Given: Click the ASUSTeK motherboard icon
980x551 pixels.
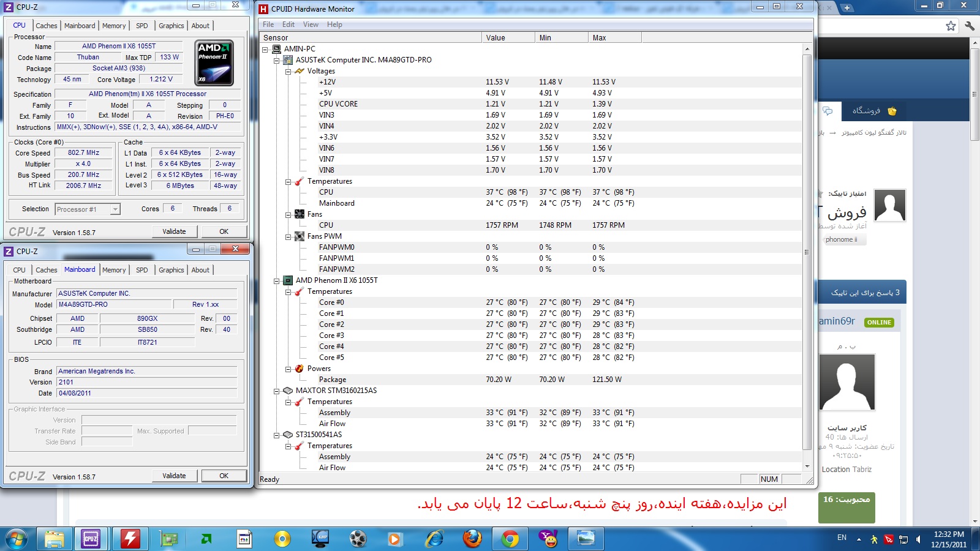Looking at the screenshot, I should click(288, 60).
